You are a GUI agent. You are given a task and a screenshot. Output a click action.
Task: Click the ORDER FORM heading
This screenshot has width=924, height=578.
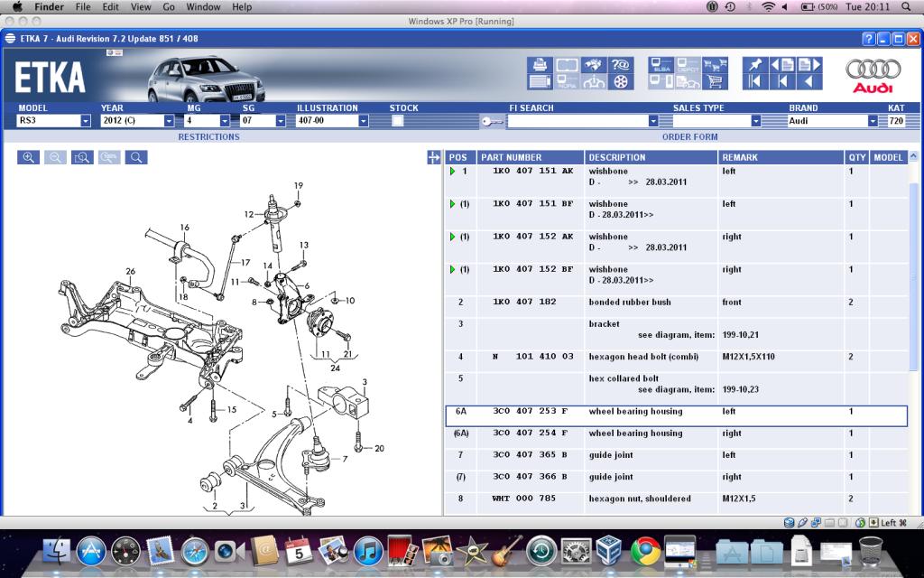pos(689,137)
